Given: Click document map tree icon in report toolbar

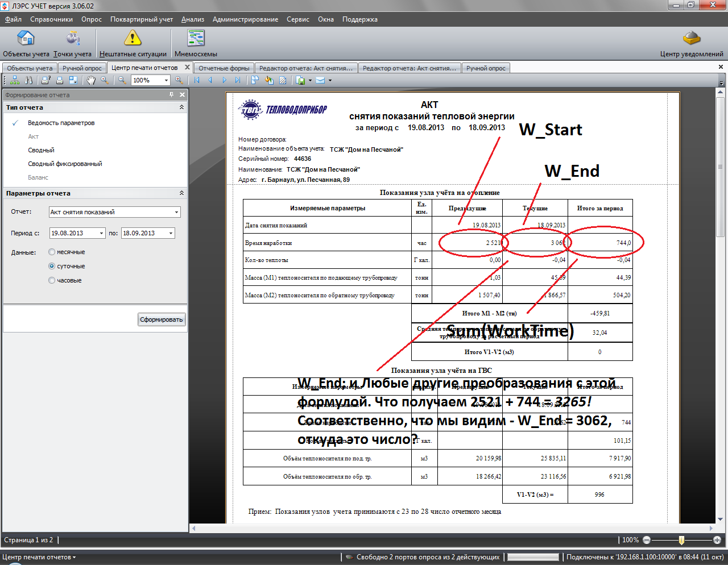Looking at the screenshot, I should click(x=15, y=80).
